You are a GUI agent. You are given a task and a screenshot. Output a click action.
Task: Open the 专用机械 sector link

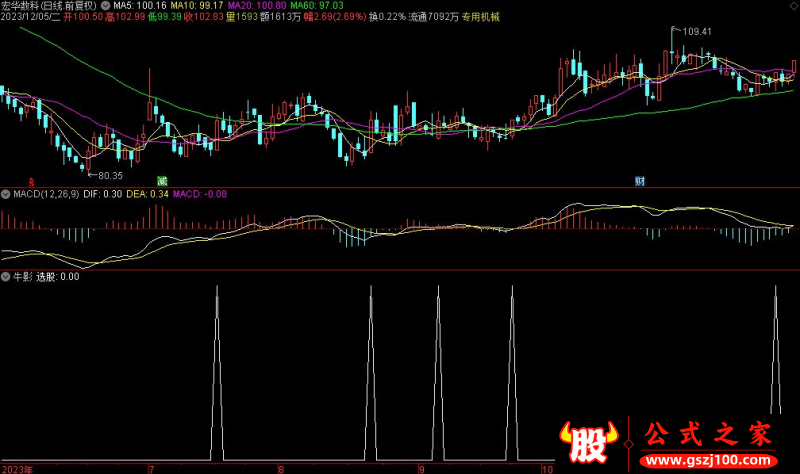pyautogui.click(x=481, y=17)
